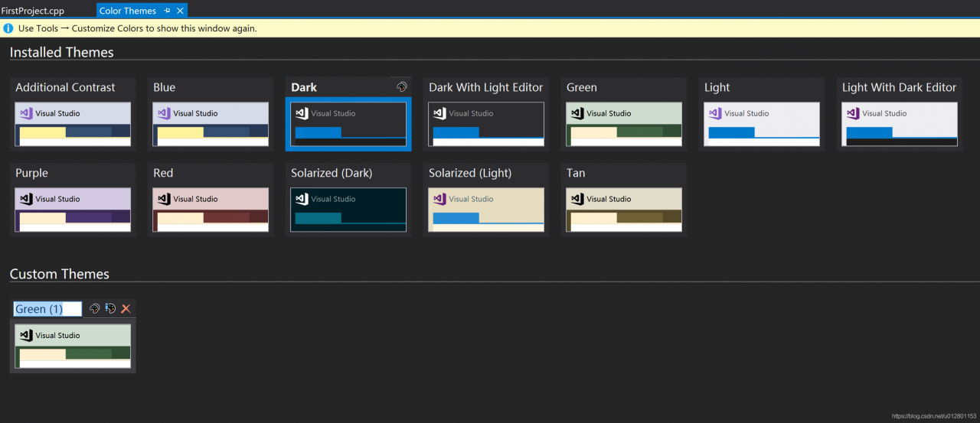The height and width of the screenshot is (423, 980).
Task: Click the info icon in the yellow notification bar
Action: pos(8,28)
